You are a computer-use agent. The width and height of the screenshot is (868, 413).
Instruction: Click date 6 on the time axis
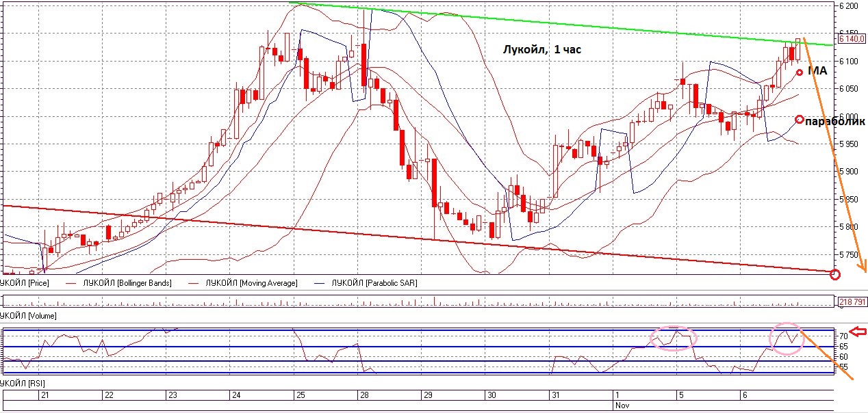coord(744,395)
